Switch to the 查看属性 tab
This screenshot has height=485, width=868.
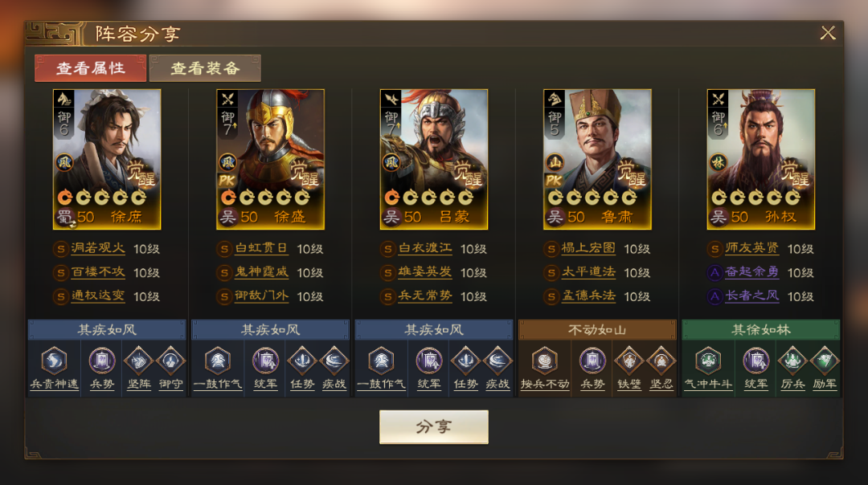pyautogui.click(x=90, y=68)
